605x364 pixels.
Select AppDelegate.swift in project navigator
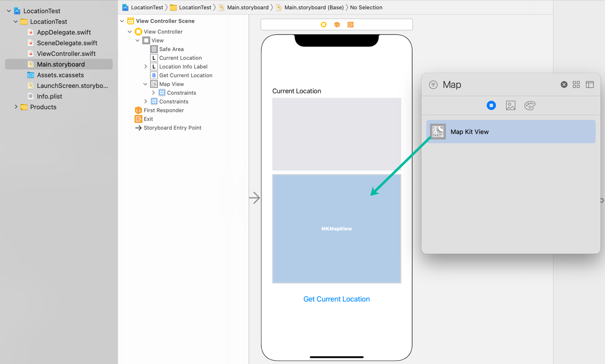(64, 33)
